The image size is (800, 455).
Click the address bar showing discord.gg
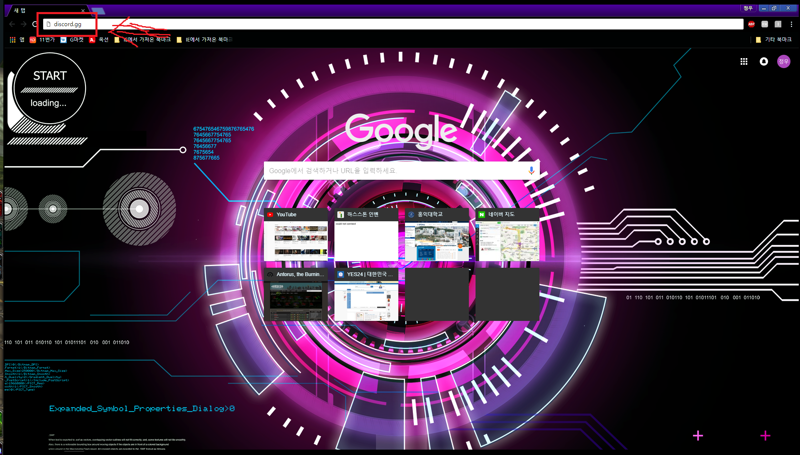393,24
